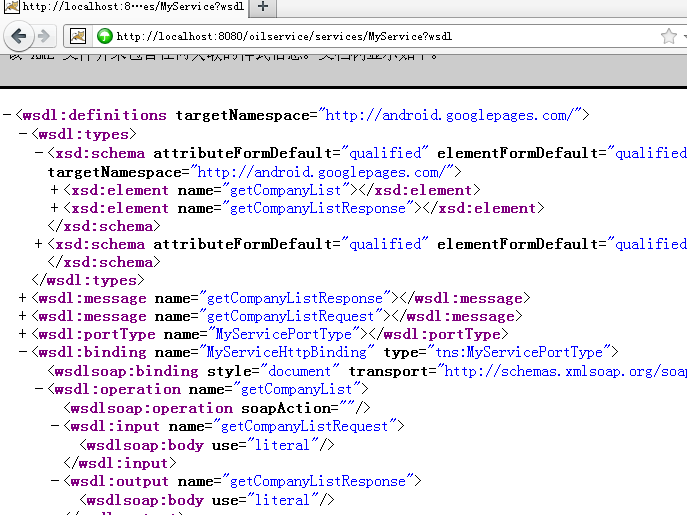The width and height of the screenshot is (687, 515).
Task: Click the tab favicon for MyService?wsdl
Action: tap(12, 6)
